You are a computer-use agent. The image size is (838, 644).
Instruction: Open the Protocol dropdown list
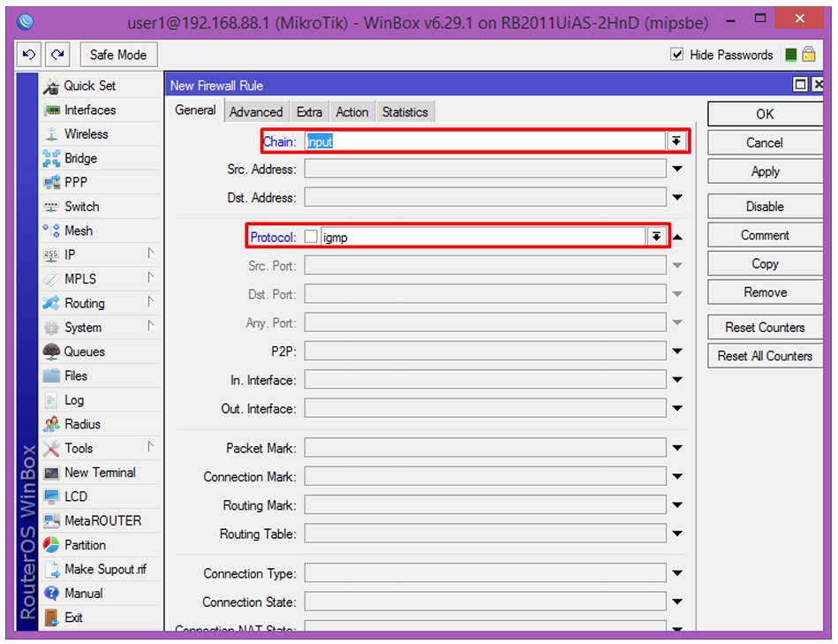(656, 236)
